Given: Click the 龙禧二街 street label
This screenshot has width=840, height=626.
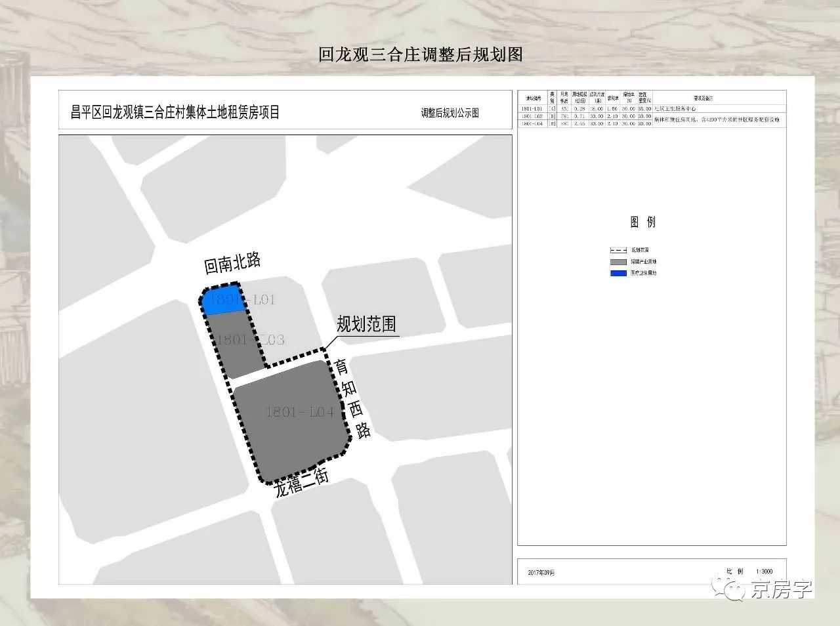Looking at the screenshot, I should pyautogui.click(x=301, y=484).
